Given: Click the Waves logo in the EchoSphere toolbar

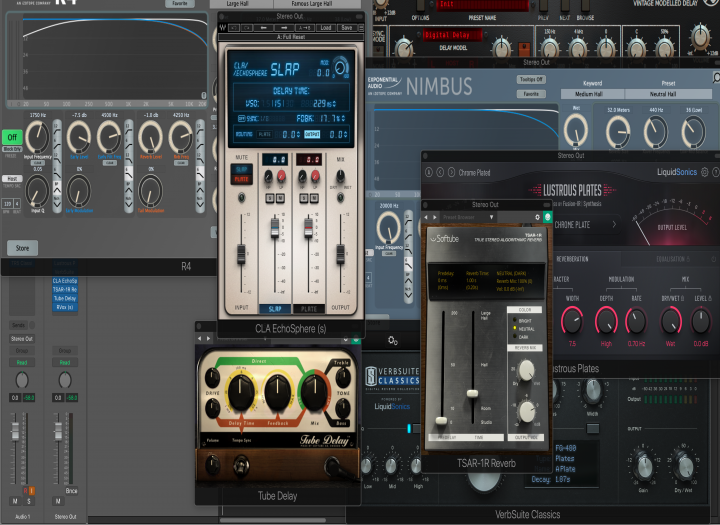Looking at the screenshot, I should click(223, 28).
